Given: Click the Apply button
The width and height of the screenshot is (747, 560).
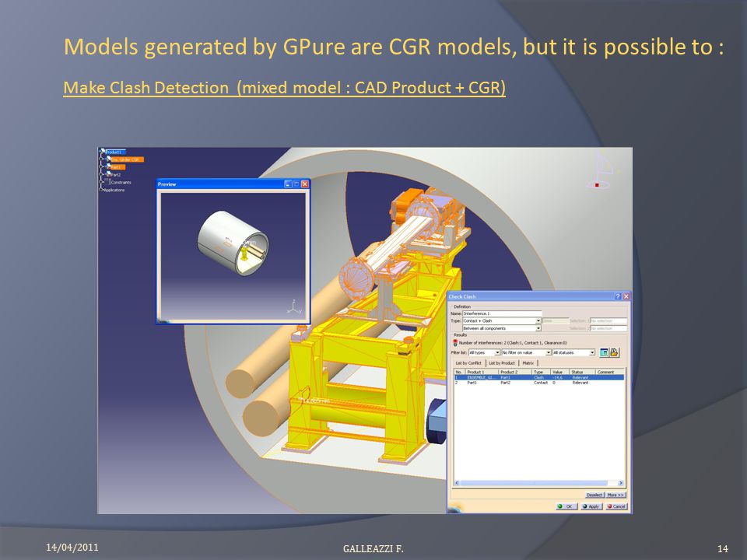Looking at the screenshot, I should coord(591,506).
